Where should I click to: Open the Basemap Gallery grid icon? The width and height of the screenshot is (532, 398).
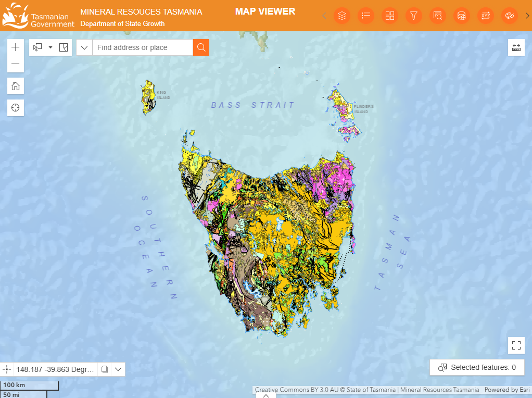(x=390, y=16)
